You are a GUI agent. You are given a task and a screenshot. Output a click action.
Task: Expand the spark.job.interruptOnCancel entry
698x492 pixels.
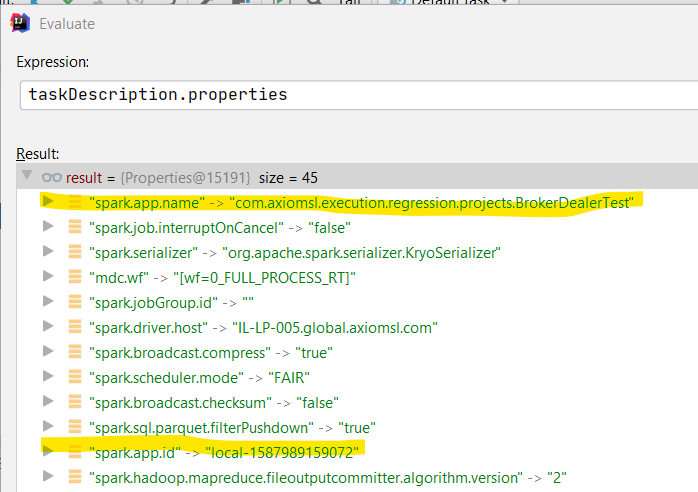pos(48,226)
